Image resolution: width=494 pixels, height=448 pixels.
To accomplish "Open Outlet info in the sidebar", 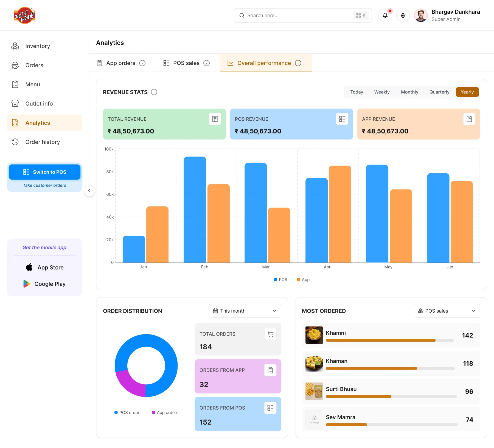I will pos(44,104).
